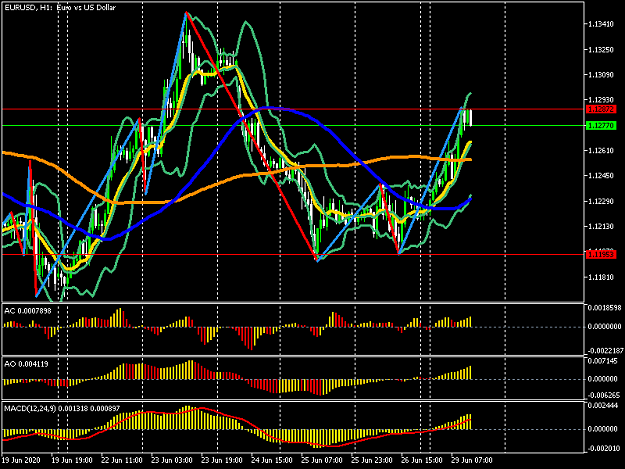Screen dimensions: 625x469
Task: Click the time axis label 19 Jun 19:00
Action: [x=72, y=460]
